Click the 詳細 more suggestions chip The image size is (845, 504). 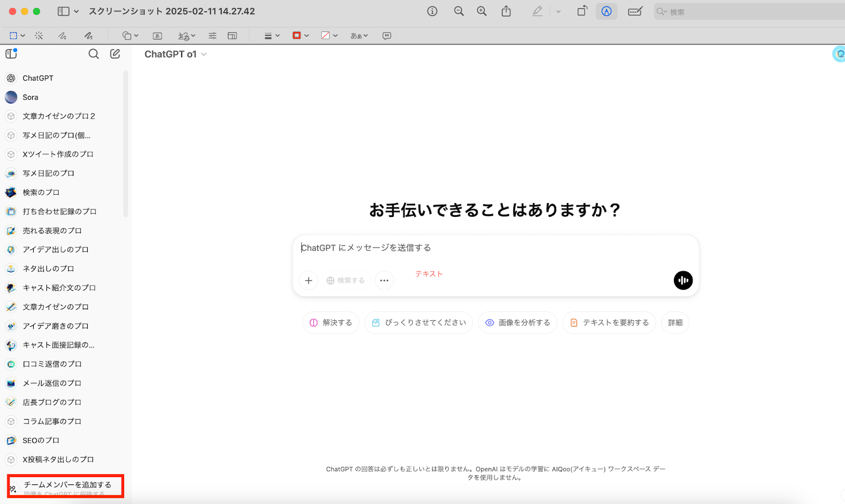(675, 322)
